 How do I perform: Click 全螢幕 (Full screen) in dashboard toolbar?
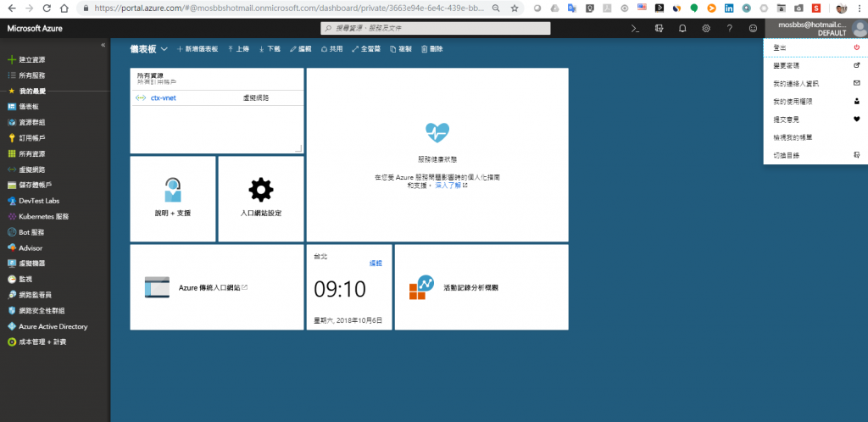[366, 49]
